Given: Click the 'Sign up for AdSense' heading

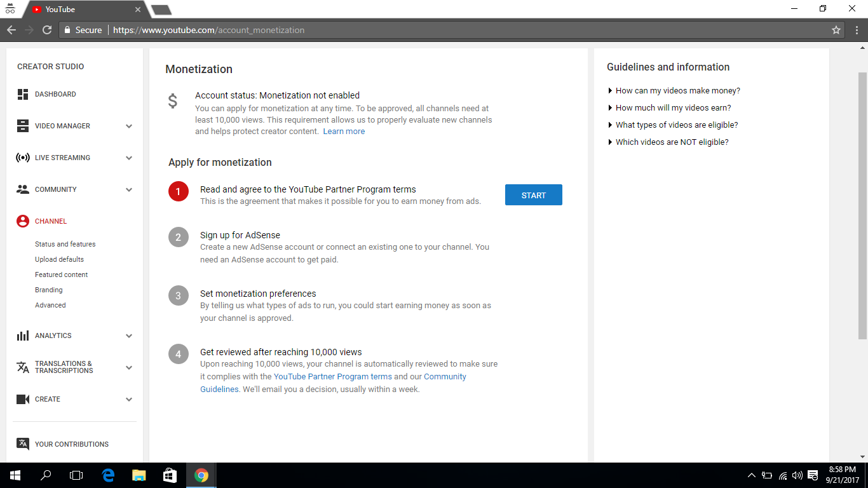Looking at the screenshot, I should tap(240, 235).
